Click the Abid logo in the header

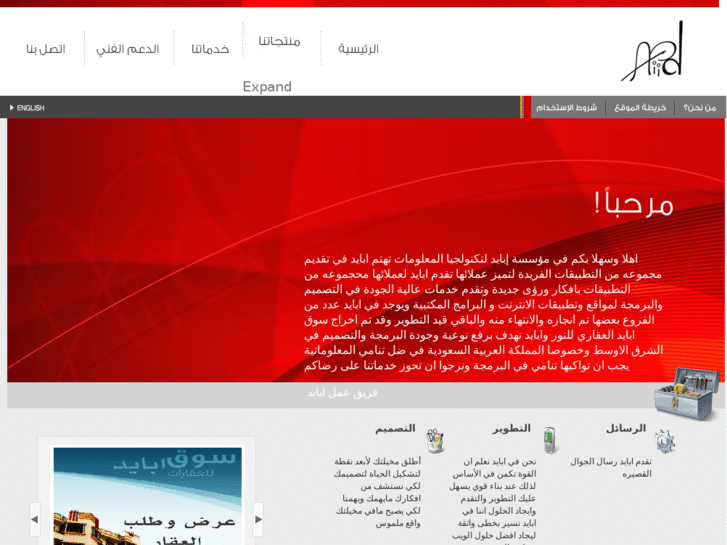[652, 51]
